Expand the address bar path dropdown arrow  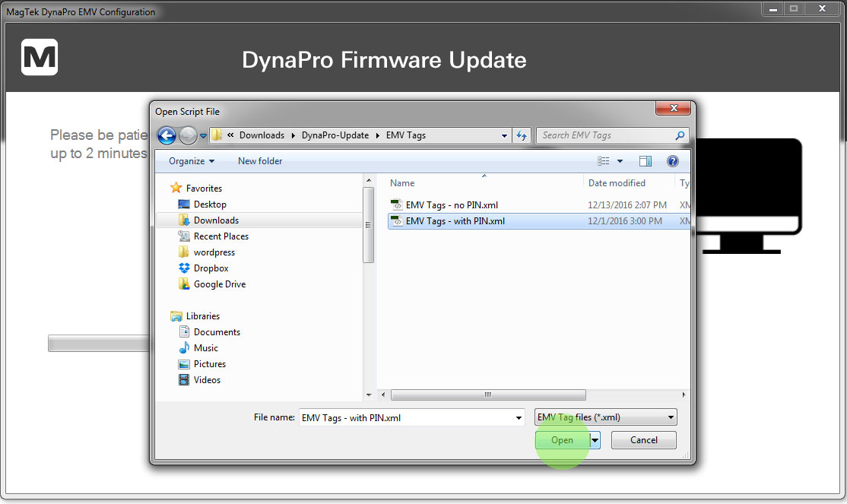tap(504, 135)
